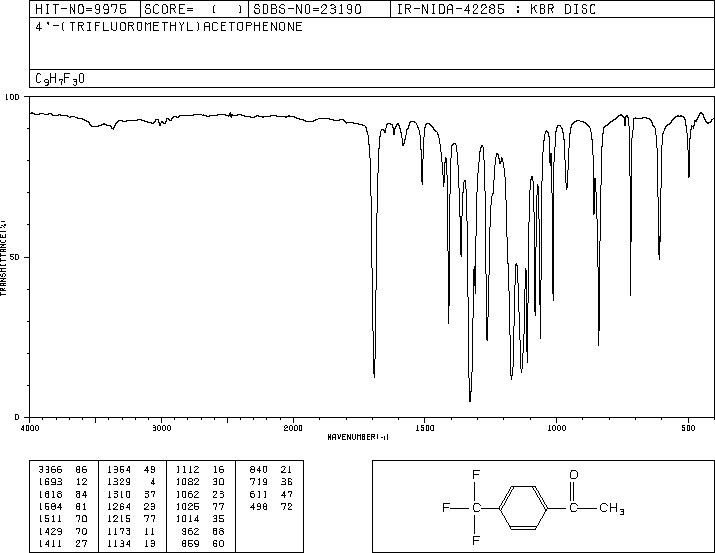Select peak table row 1511 70
Viewport: 715px width, 553px height.
click(x=63, y=519)
